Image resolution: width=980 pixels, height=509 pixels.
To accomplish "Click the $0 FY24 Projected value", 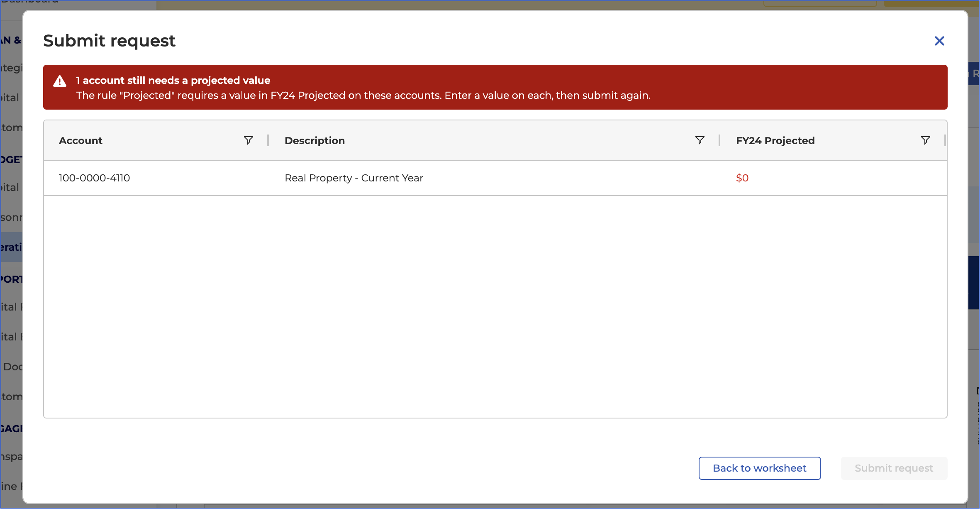I will point(742,178).
